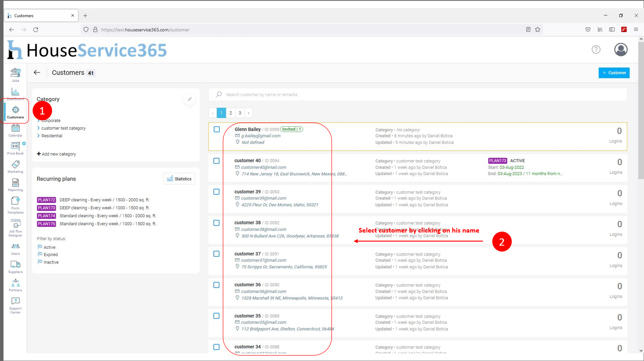Close the Customers browser tab
Screen dimensions: 644x361
click(x=73, y=15)
